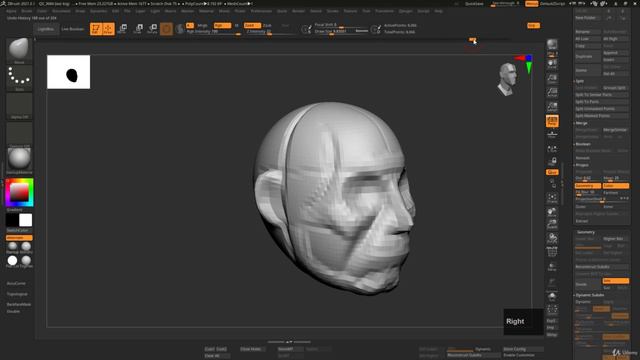Click the PolyF line fill icon
The image size is (640, 360).
552,252
